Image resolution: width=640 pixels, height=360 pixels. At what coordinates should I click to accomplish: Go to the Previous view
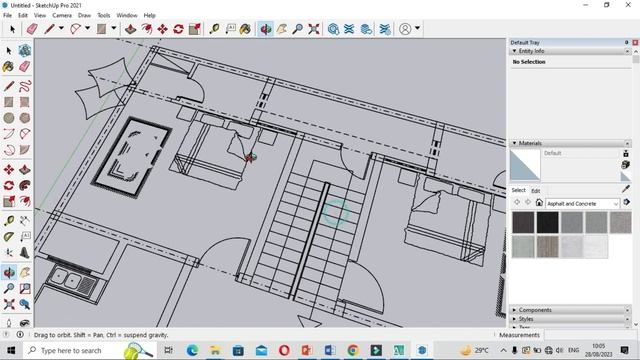24,304
